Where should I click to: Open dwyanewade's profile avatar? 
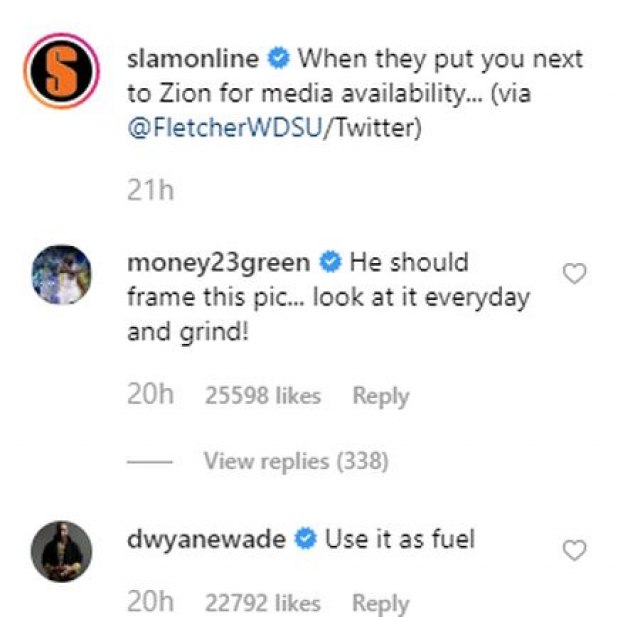pos(63,552)
